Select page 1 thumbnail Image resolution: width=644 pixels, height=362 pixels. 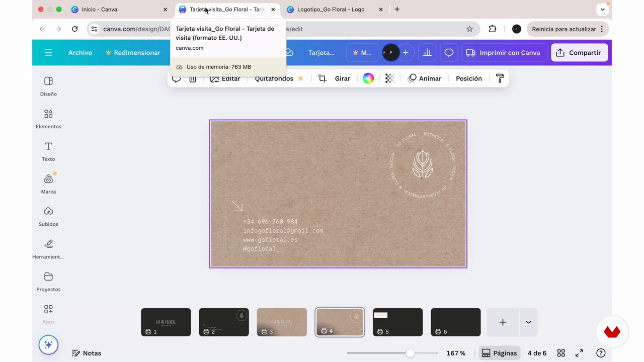[x=166, y=322]
